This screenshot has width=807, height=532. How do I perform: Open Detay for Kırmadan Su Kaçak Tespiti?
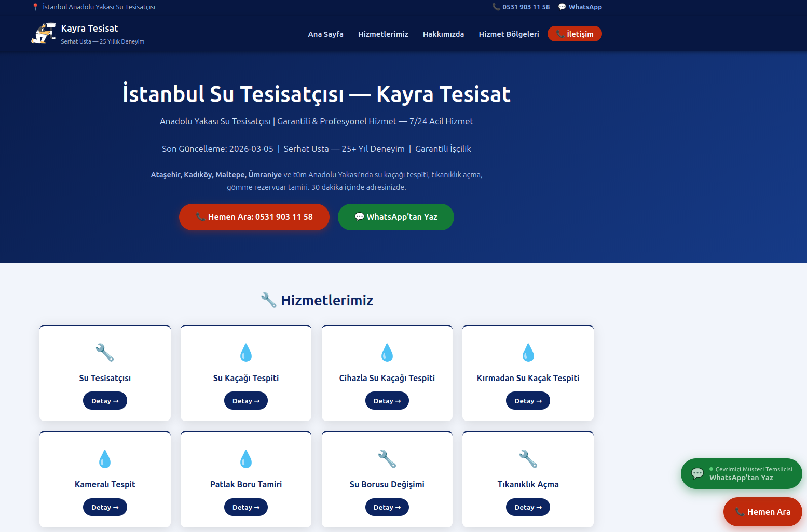click(x=528, y=401)
